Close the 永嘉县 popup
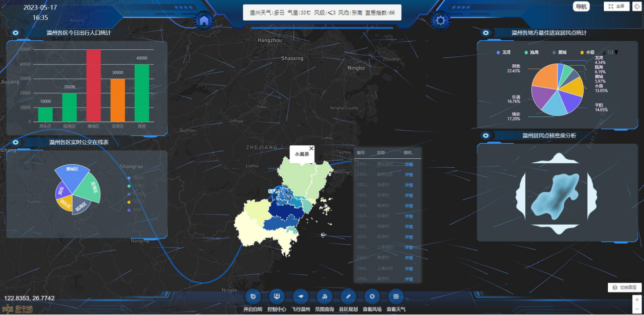The width and height of the screenshot is (644, 315). click(x=311, y=149)
